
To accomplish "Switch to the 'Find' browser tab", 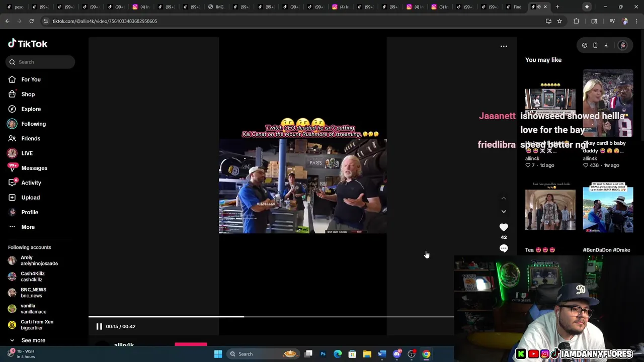I will 513,7.
